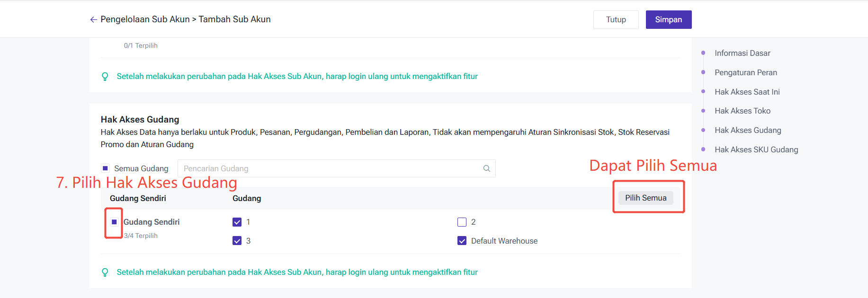Click the back arrow beside Pengelolaan Sub Akun

pyautogui.click(x=93, y=19)
